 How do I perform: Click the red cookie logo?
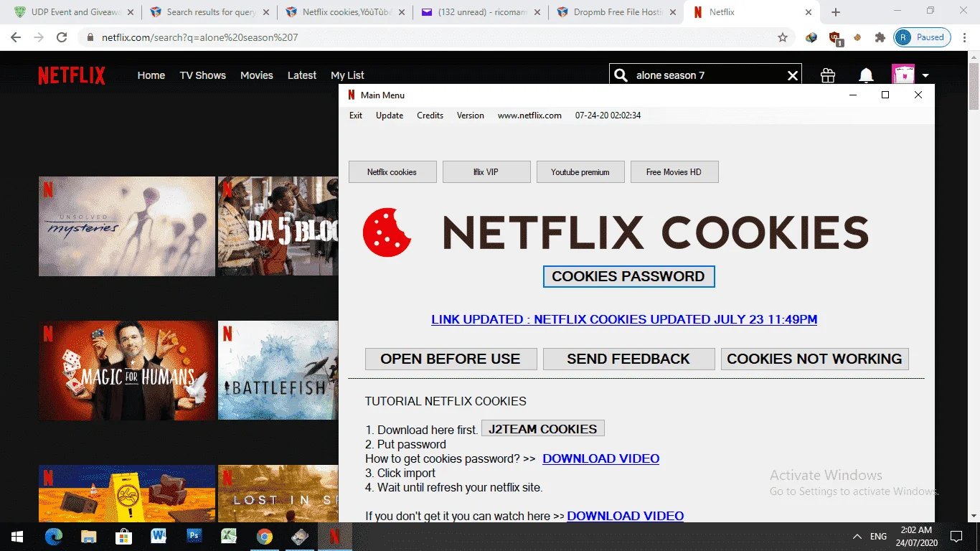[387, 232]
